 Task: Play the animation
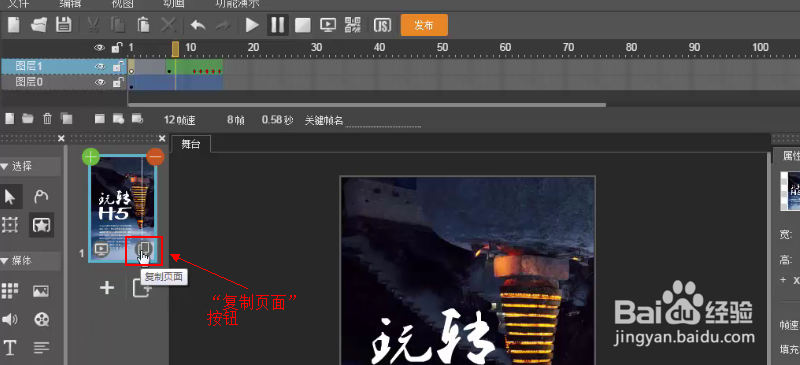[252, 25]
